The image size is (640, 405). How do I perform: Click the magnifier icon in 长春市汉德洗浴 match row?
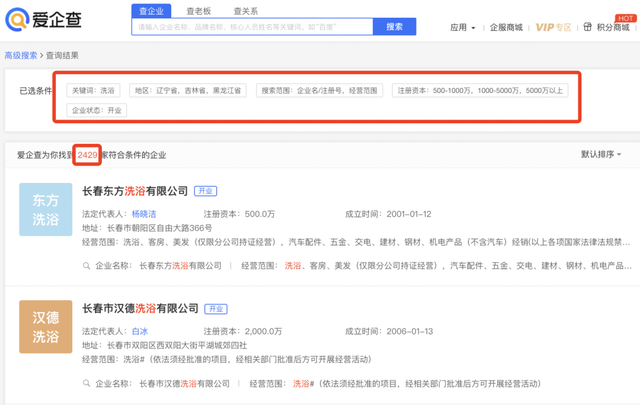[x=87, y=383]
